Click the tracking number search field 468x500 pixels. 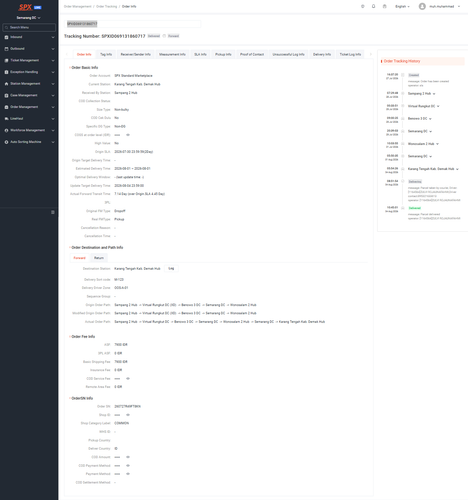point(133,24)
